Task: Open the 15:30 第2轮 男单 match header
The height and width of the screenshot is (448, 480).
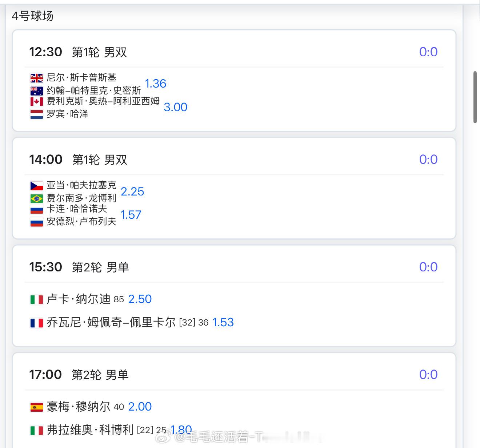Action: click(x=79, y=267)
